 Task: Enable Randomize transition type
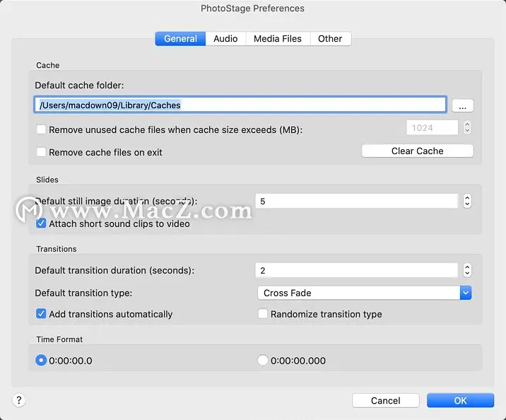click(263, 313)
